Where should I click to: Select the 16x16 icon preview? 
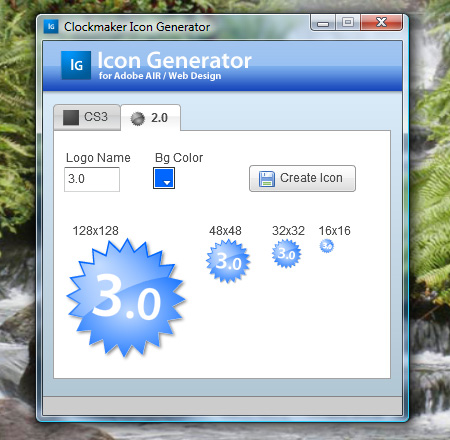click(327, 246)
